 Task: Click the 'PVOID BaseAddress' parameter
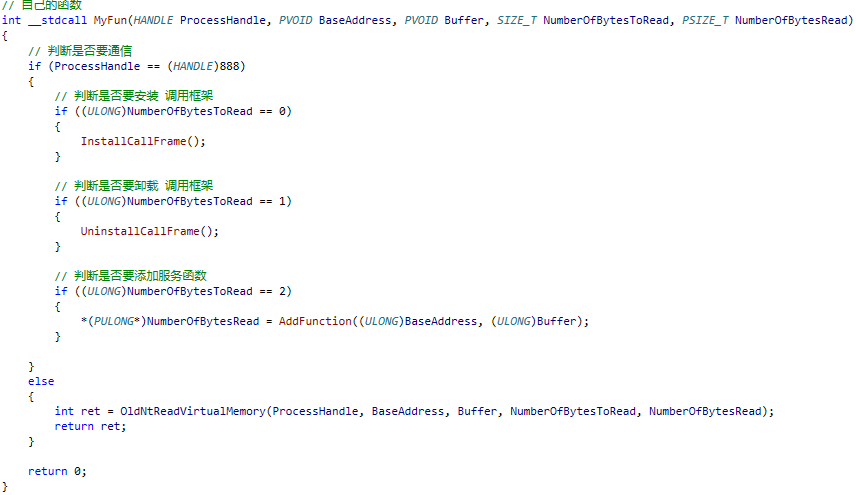[335, 20]
